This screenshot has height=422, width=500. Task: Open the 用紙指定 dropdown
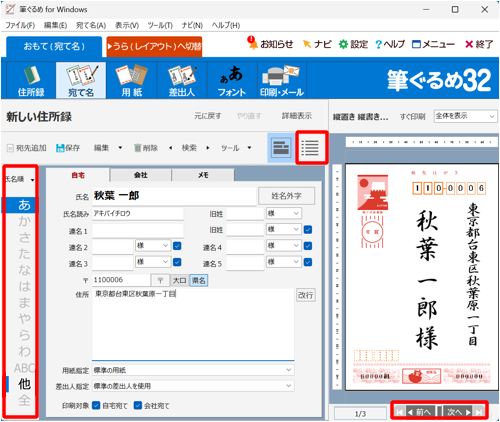coord(193,370)
